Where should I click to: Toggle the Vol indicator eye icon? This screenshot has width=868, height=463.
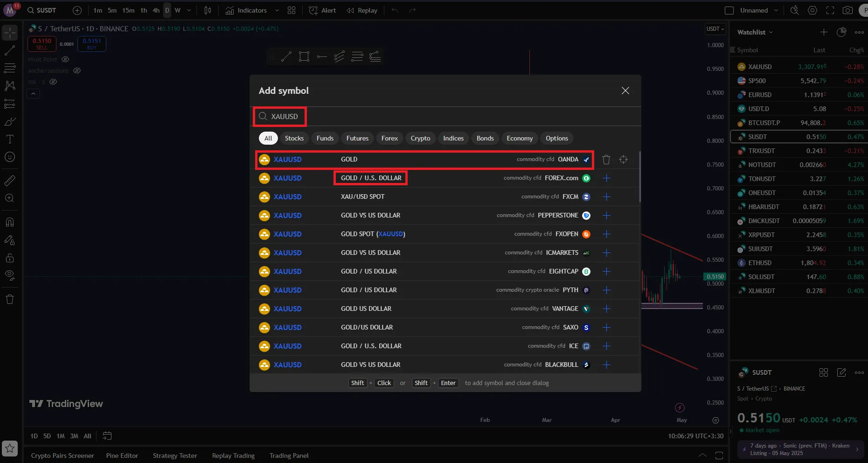[54, 82]
